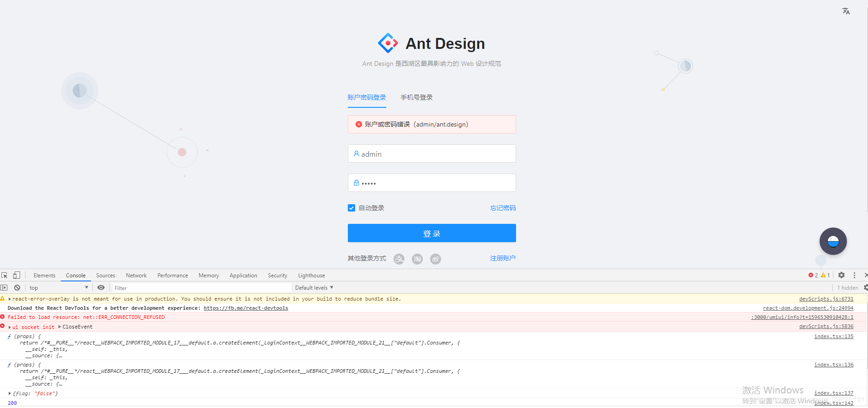
Task: Open the Default levels dropdown
Action: (x=314, y=287)
